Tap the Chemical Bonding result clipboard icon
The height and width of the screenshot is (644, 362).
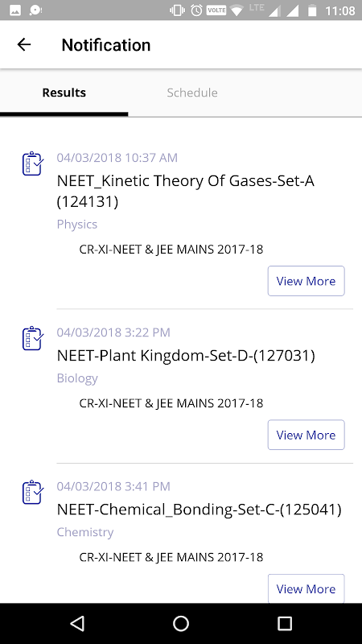(x=33, y=492)
